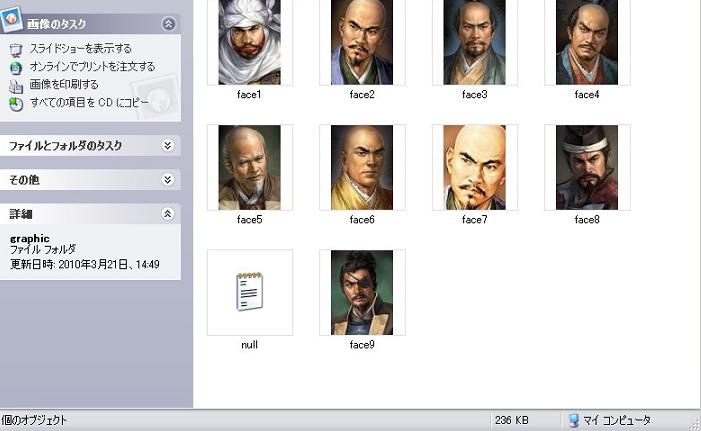
Task: Open スライドショーを表示する link
Action: (x=80, y=48)
